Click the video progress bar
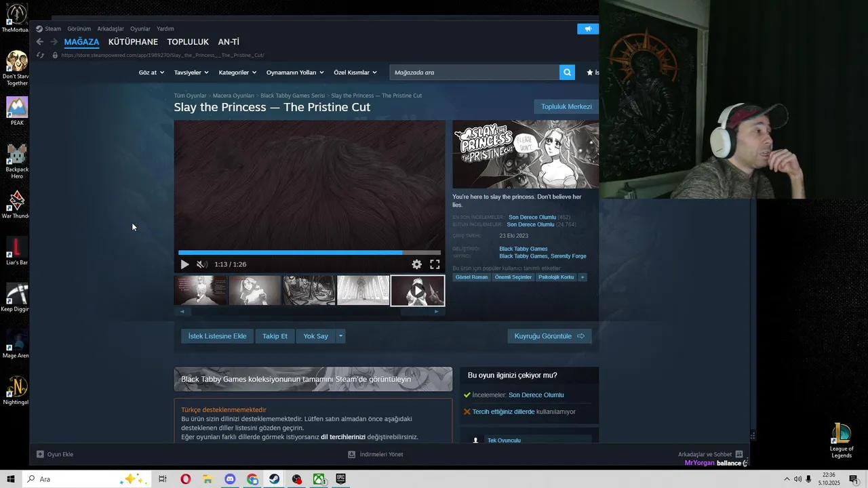Image resolution: width=868 pixels, height=488 pixels. (x=309, y=253)
